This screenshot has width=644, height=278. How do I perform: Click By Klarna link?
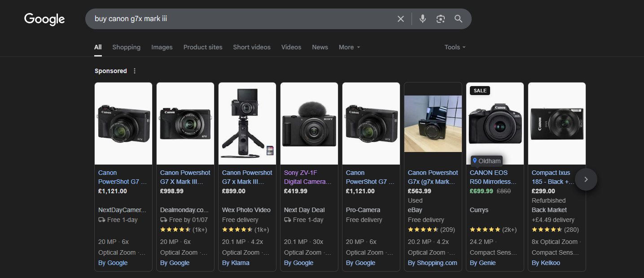point(236,263)
